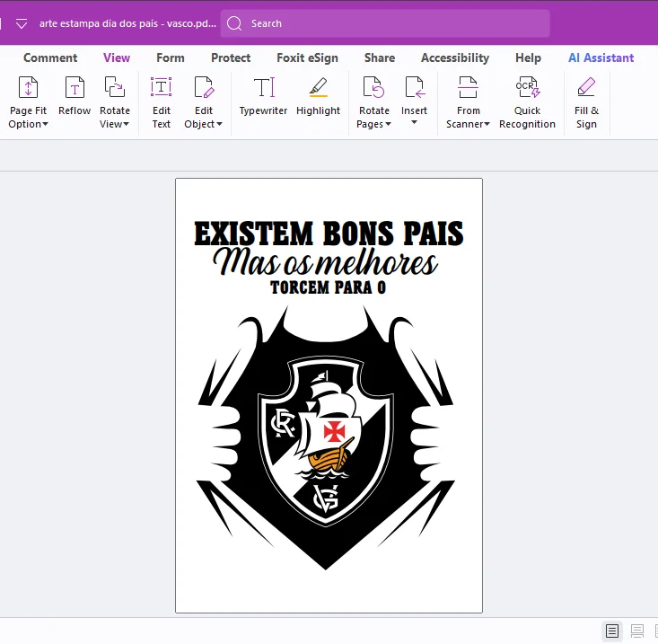Open the Page Fit Option tool
This screenshot has height=644, width=658.
(x=28, y=102)
